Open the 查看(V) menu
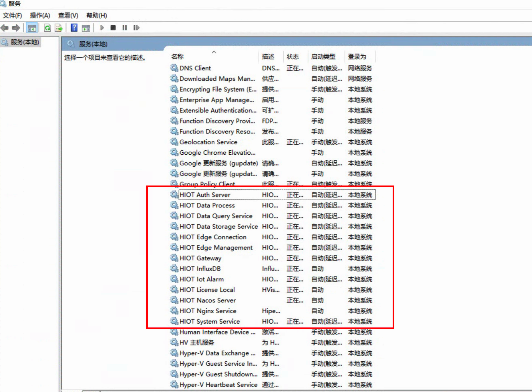Screen dimensions: 532x392 (x=68, y=16)
